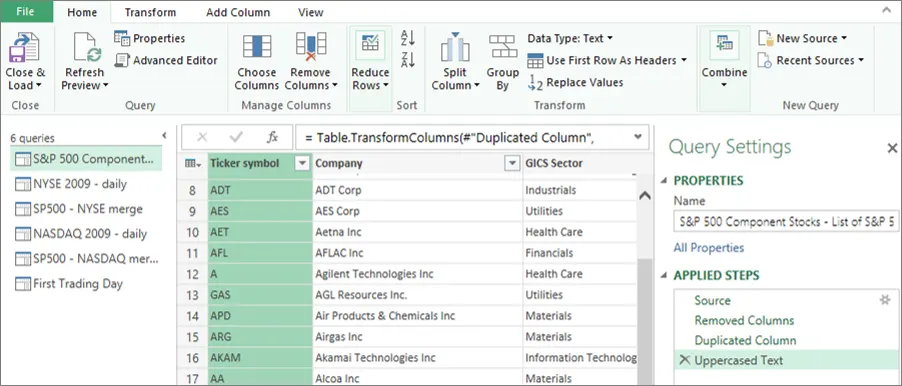Image resolution: width=902 pixels, height=386 pixels.
Task: Sort the column descending Z to A
Action: (408, 59)
